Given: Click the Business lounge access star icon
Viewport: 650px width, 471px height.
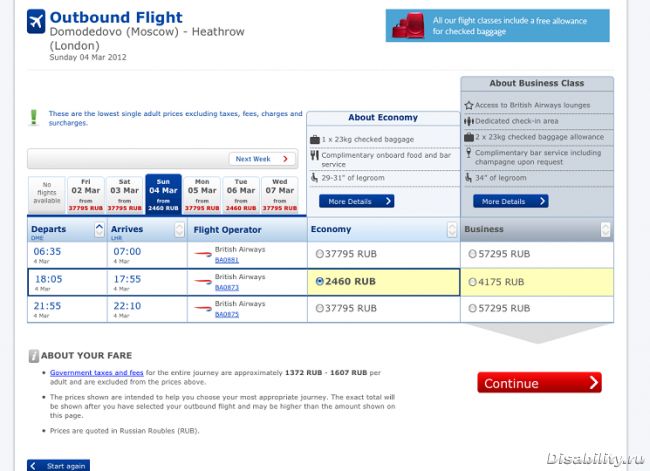Looking at the screenshot, I should pyautogui.click(x=469, y=105).
